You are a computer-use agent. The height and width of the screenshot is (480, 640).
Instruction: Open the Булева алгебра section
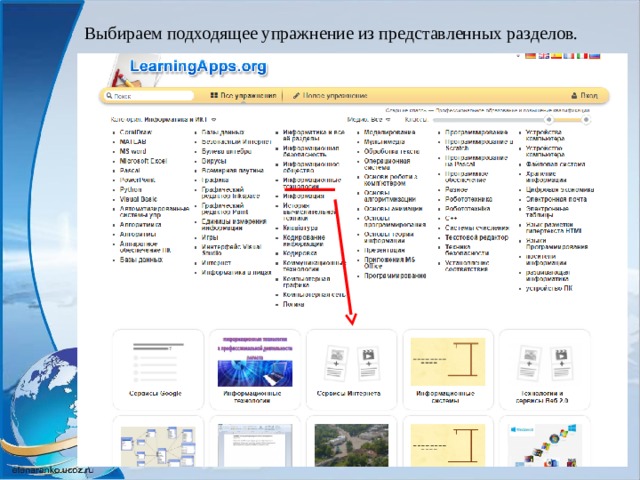coord(227,151)
